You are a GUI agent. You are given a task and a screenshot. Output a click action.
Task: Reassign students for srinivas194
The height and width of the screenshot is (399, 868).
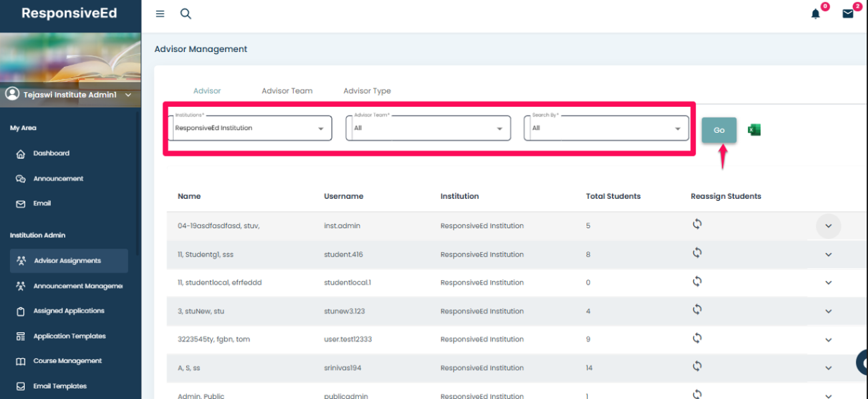tap(697, 366)
